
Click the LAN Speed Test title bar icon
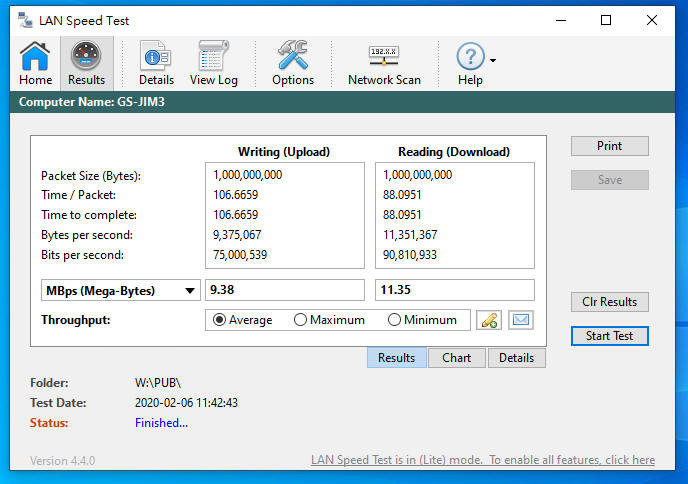[x=25, y=20]
